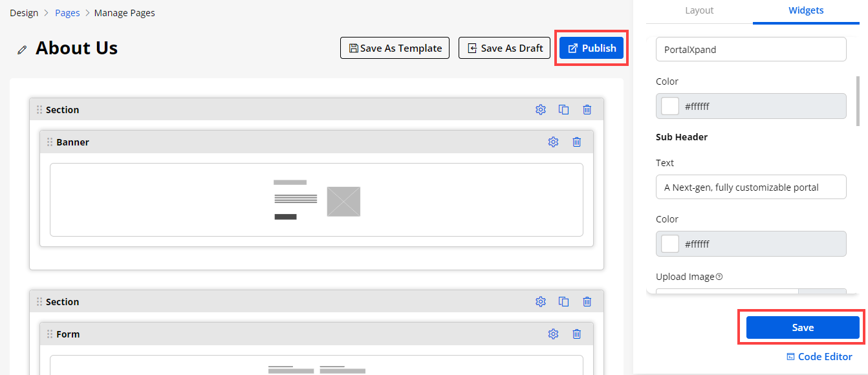Delete the second Section
Image resolution: width=868 pixels, height=375 pixels.
click(x=587, y=302)
